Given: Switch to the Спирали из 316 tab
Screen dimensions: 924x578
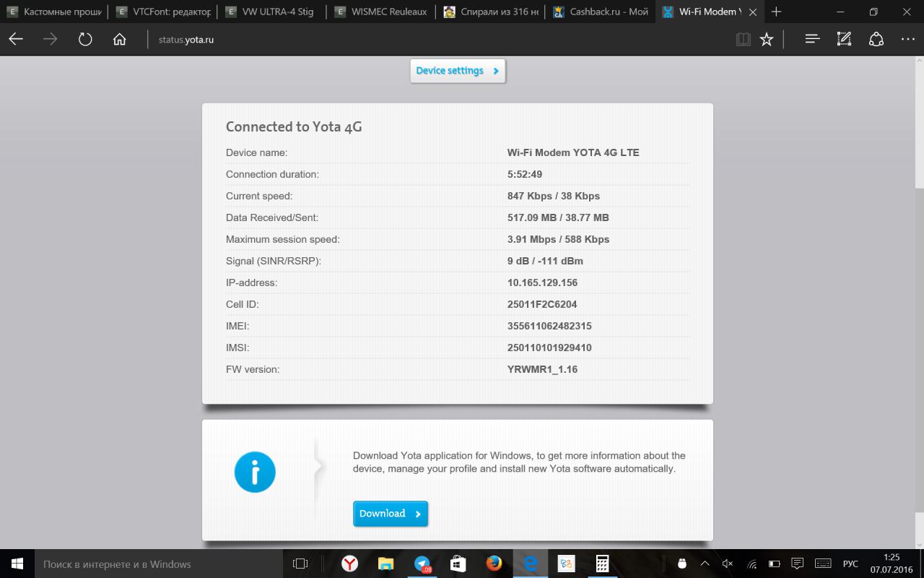Looking at the screenshot, I should click(x=491, y=12).
